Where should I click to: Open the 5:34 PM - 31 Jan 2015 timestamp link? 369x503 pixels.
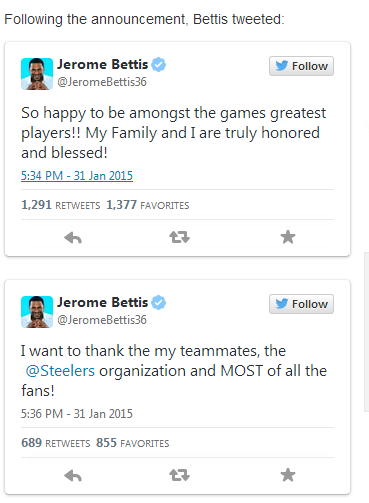[77, 176]
